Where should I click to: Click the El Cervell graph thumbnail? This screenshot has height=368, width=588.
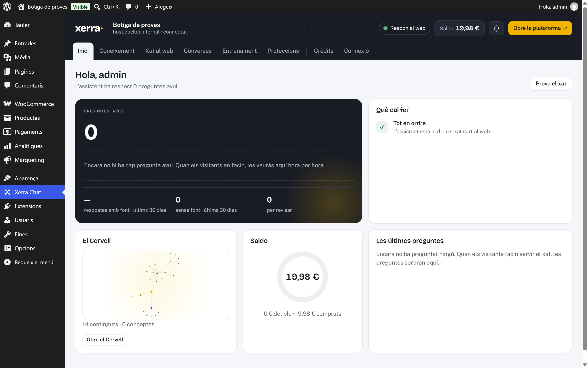pyautogui.click(x=156, y=285)
